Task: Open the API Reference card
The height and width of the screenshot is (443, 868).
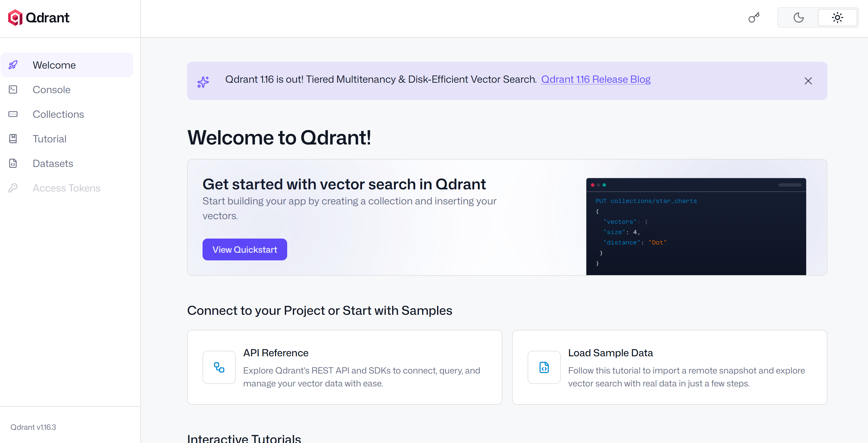Action: coord(344,367)
